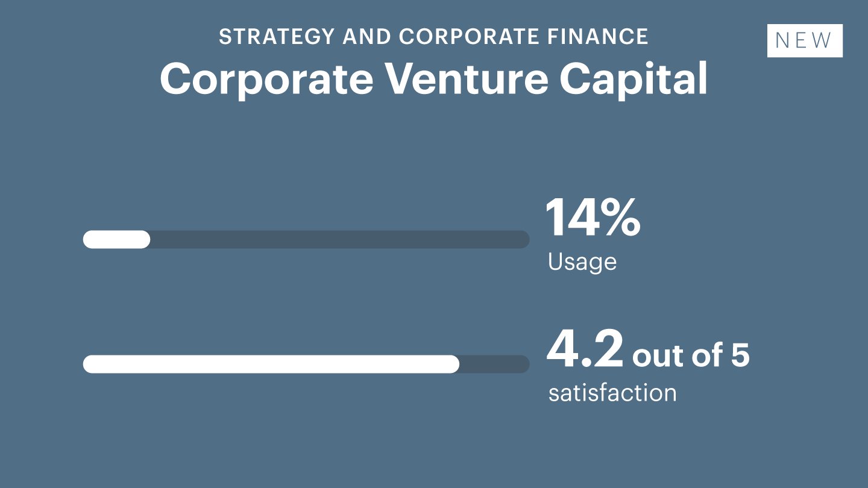Click the NEW badge
868x488 pixels.
click(805, 40)
